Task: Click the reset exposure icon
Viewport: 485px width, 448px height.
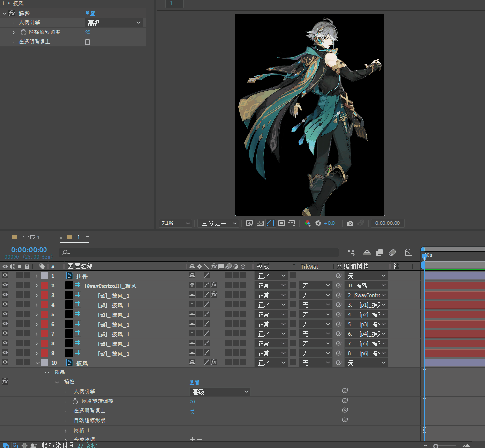Action: tap(318, 223)
